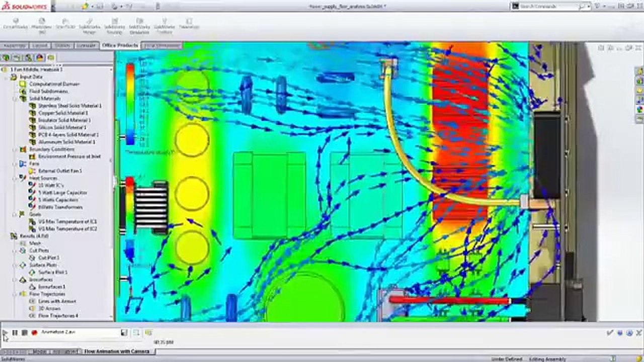Select the 5 Watt Large Capacitor item
This screenshot has height=362, width=644.
coord(62,193)
